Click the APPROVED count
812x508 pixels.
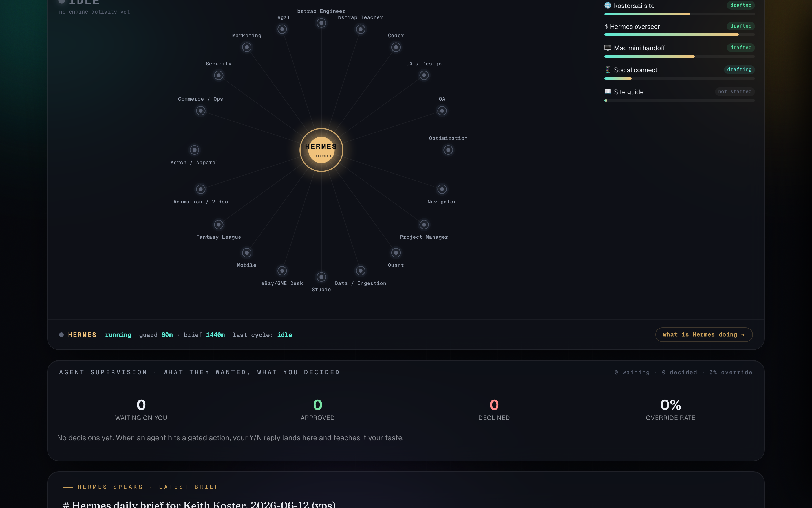[x=317, y=405]
